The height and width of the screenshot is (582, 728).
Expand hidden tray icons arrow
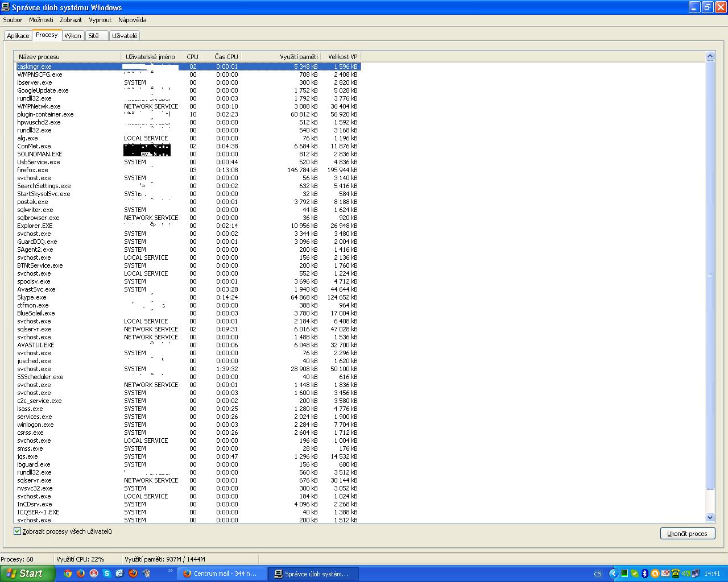click(613, 573)
